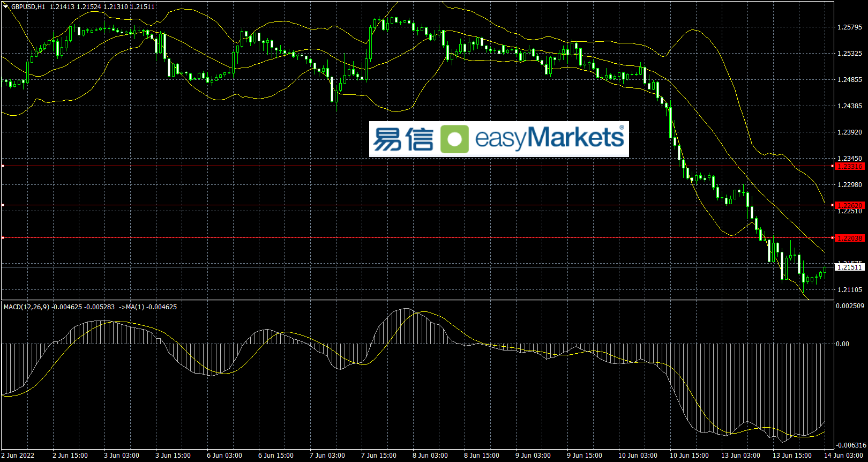This screenshot has width=868, height=462.
Task: Click the 1.24385 price axis label
Action: 850,106
